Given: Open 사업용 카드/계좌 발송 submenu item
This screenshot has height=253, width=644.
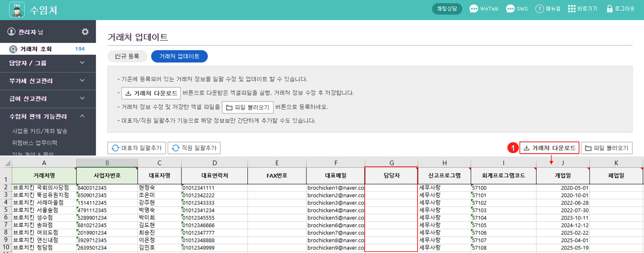Looking at the screenshot, I should (40, 131).
